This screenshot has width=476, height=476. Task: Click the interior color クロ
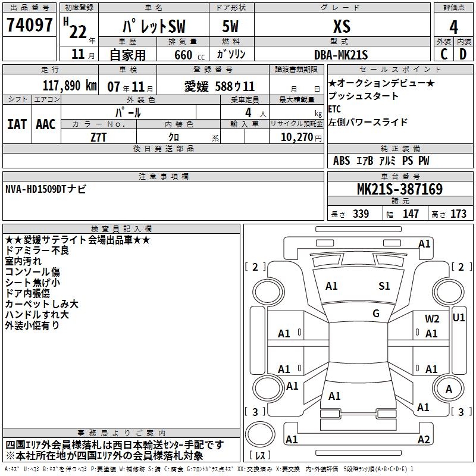click(x=174, y=137)
